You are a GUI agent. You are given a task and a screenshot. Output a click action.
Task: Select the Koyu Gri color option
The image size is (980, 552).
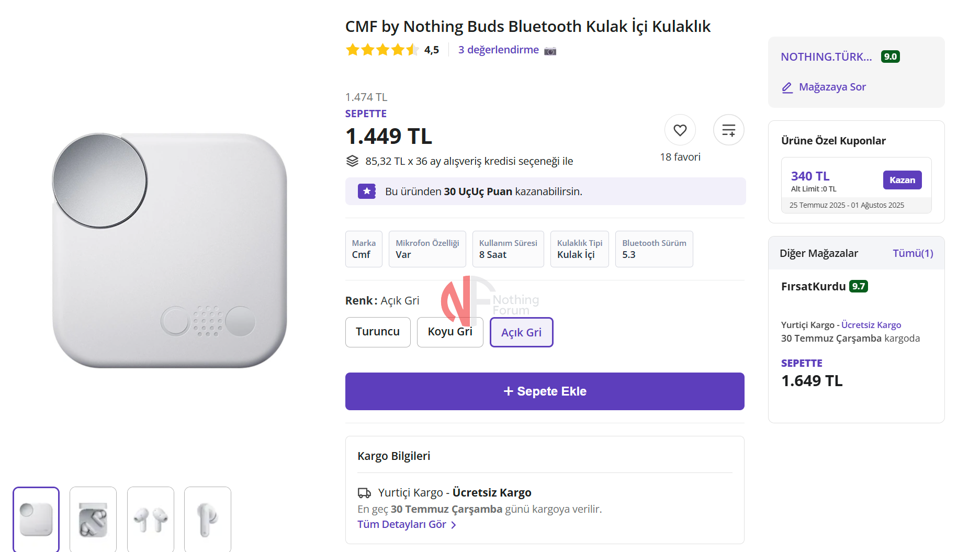click(x=450, y=332)
